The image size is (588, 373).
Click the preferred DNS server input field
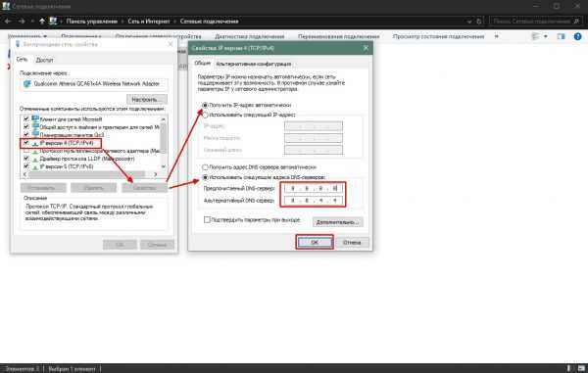point(314,188)
